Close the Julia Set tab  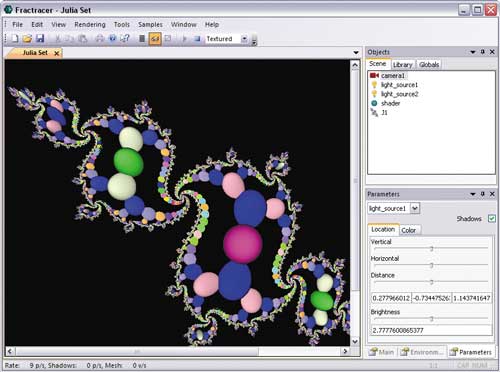tap(57, 53)
